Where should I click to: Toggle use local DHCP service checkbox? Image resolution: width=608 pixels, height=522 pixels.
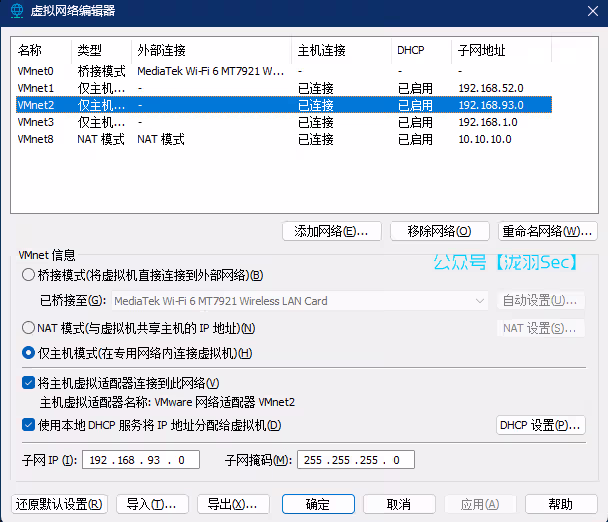tap(28, 425)
